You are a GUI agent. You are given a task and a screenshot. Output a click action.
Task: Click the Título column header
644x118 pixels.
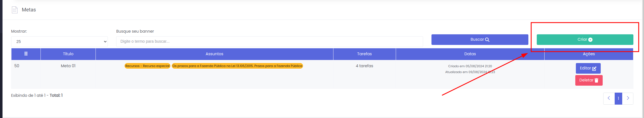tap(68, 54)
